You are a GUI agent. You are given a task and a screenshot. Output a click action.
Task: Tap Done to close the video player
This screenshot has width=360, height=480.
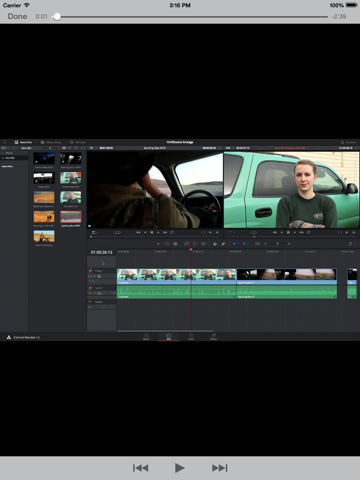point(17,16)
